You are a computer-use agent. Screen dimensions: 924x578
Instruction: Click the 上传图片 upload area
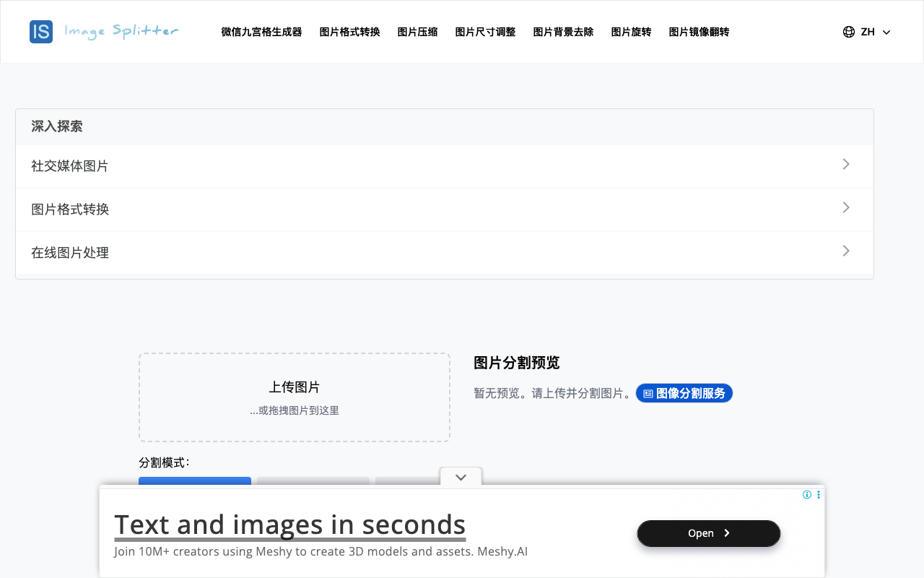tap(295, 397)
